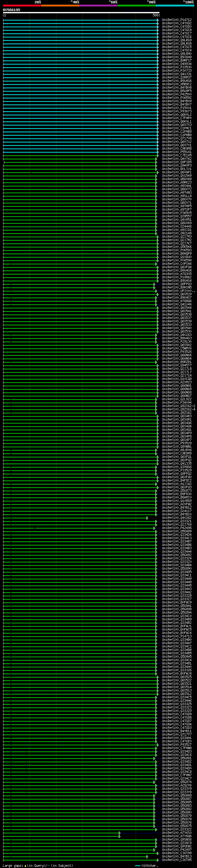The height and width of the screenshot is (868, 197).
Task: Select the UniRef100_P93673 label
Action: [x=177, y=111]
